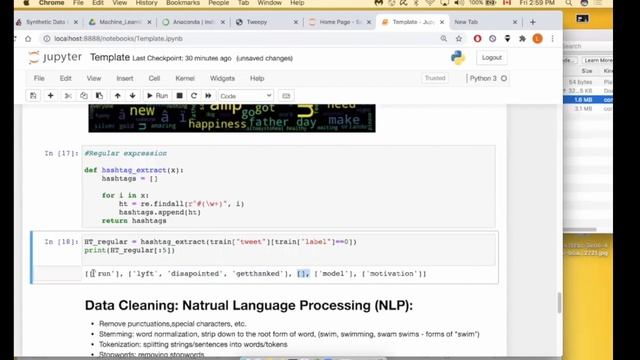
Task: Save and checkpoint the notebook
Action: pos(33,96)
